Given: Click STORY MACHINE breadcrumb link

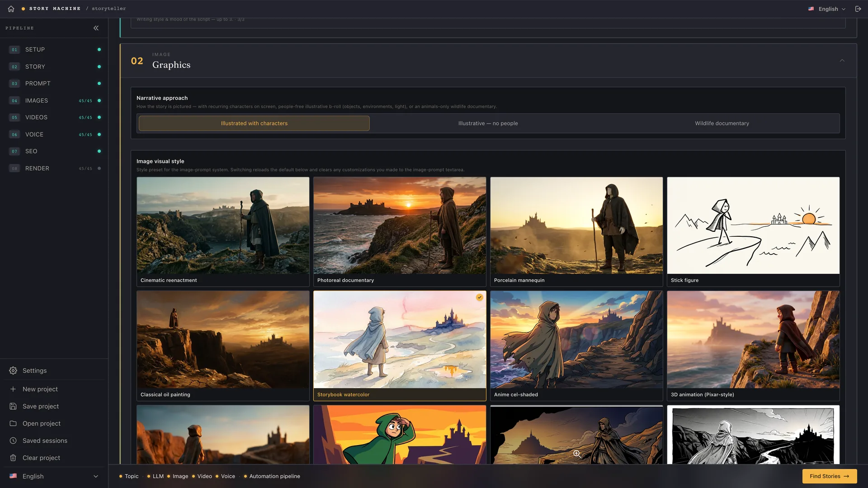Looking at the screenshot, I should (55, 9).
